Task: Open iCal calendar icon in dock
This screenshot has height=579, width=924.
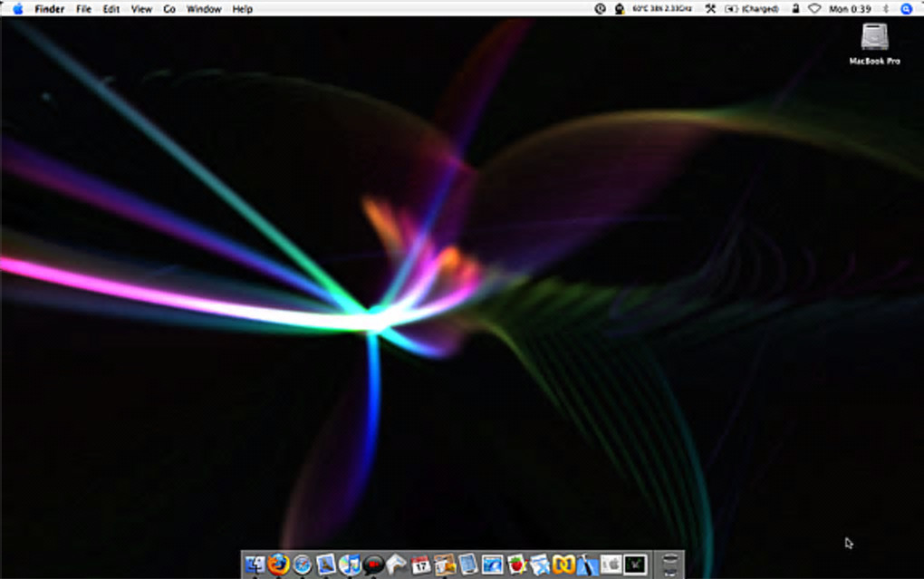Action: point(420,565)
